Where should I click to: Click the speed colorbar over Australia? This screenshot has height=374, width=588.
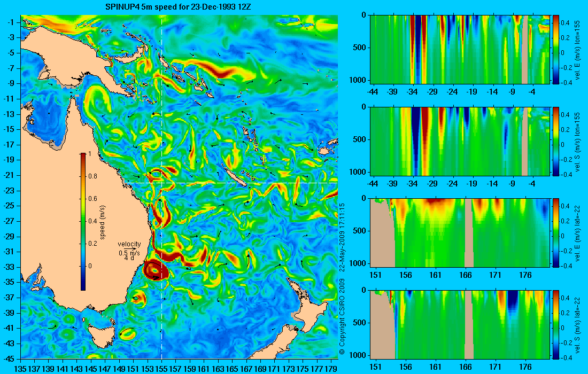(83, 222)
